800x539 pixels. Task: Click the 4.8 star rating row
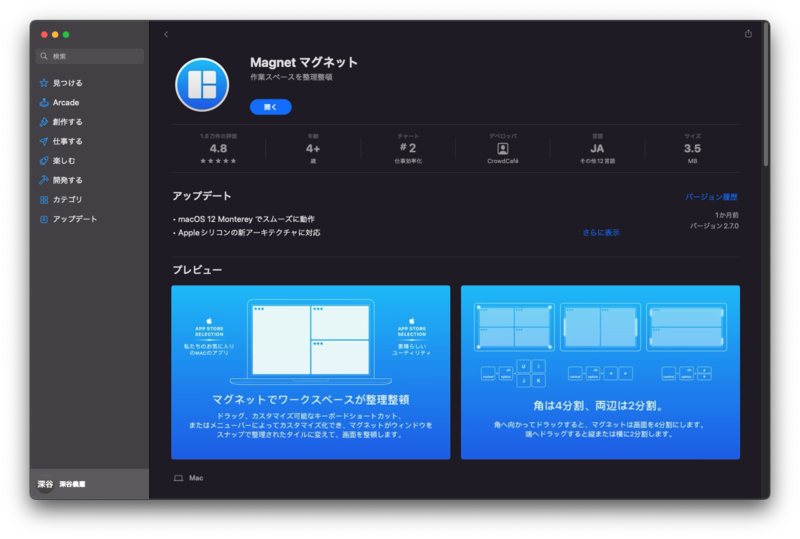pos(218,161)
